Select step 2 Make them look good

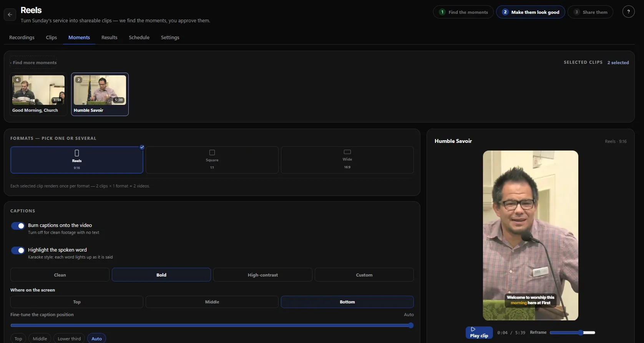pos(531,12)
